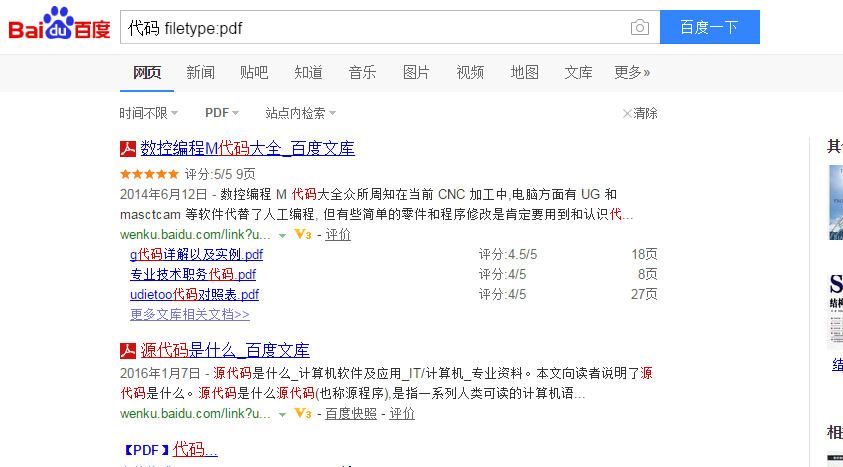Clear filters with the 清除 button
Viewport: 843px width, 467px height.
coord(640,113)
